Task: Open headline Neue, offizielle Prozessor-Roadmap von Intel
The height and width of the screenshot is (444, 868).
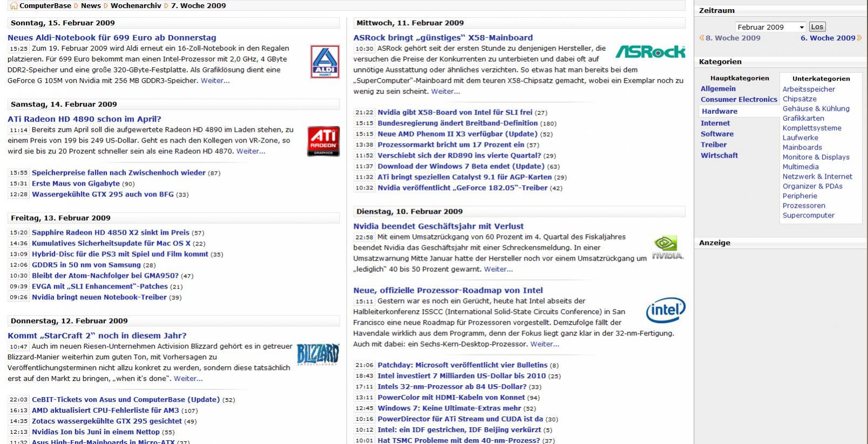Action: click(448, 291)
